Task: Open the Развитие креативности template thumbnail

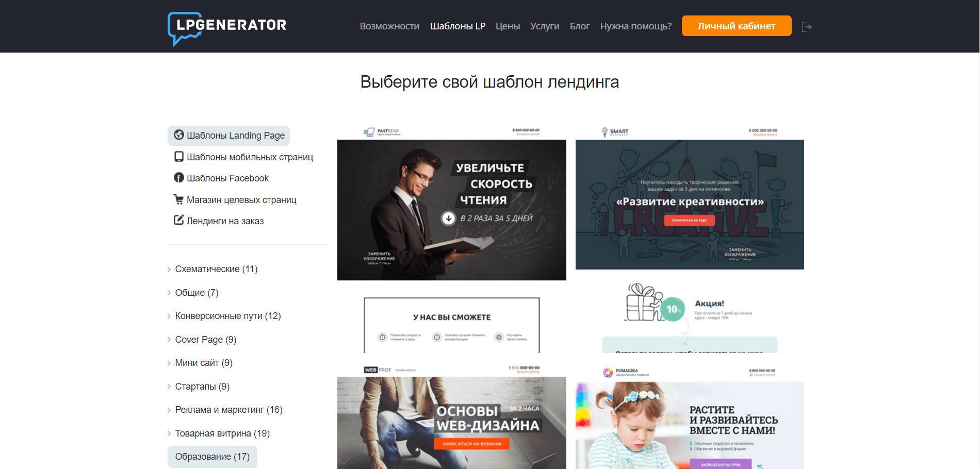Action: [x=690, y=239]
